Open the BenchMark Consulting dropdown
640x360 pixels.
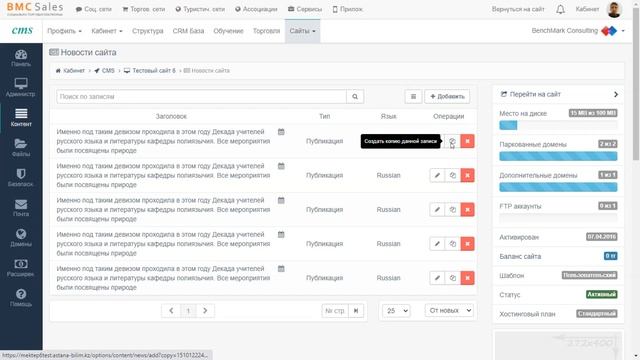pyautogui.click(x=578, y=31)
